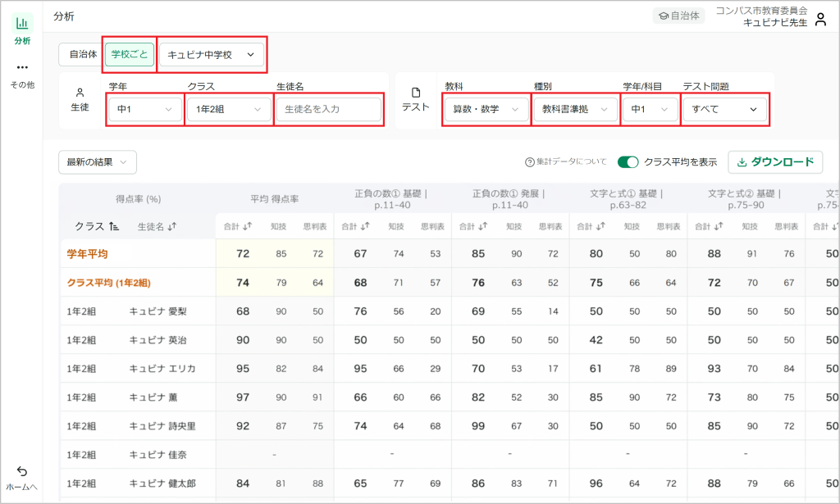Click the テスト document icon
The image size is (840, 504).
click(x=416, y=93)
